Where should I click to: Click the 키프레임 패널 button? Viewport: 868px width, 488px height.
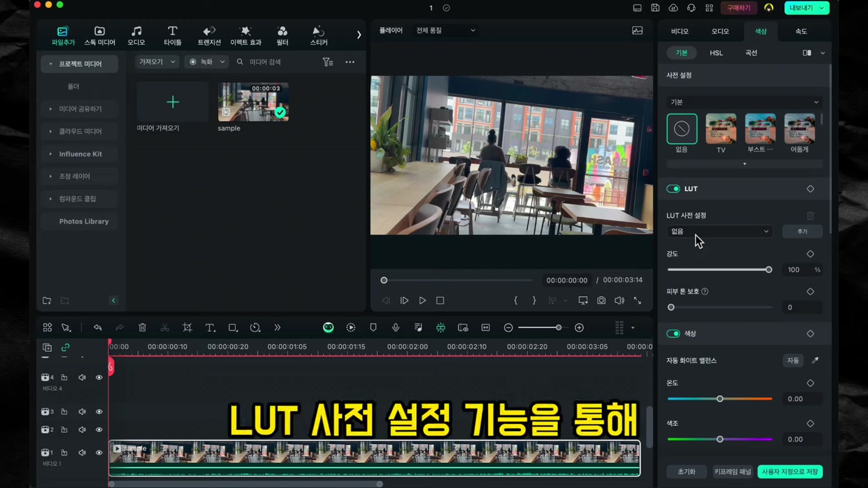[x=732, y=472]
